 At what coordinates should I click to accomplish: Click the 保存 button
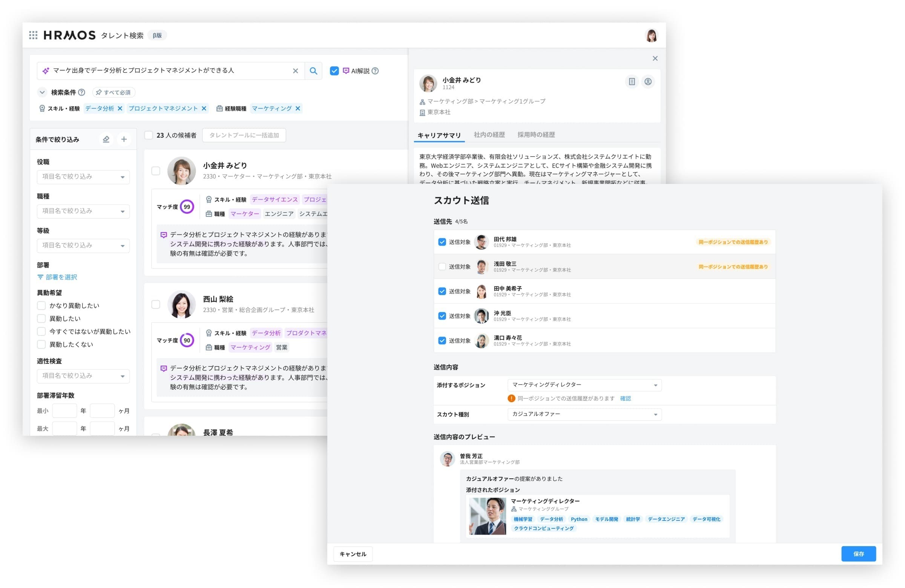858,554
